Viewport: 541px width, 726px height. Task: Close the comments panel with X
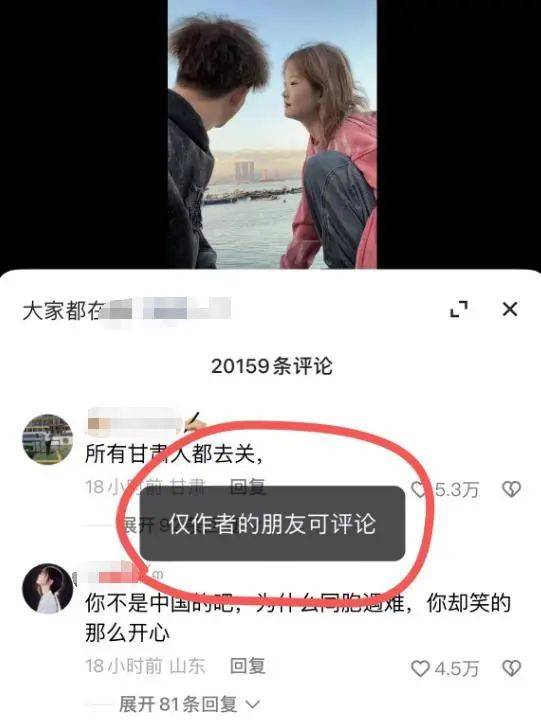click(510, 309)
